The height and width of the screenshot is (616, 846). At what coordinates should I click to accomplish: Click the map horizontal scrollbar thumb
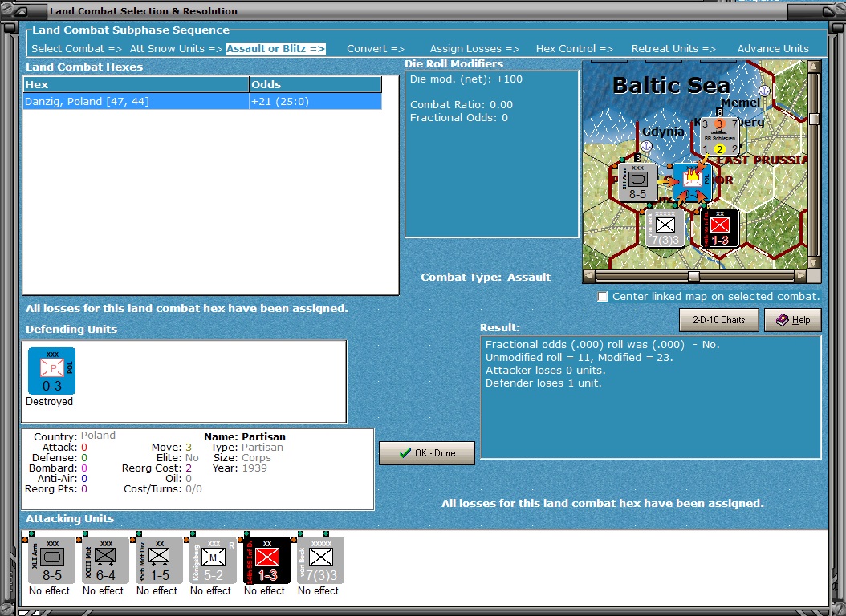click(x=693, y=276)
